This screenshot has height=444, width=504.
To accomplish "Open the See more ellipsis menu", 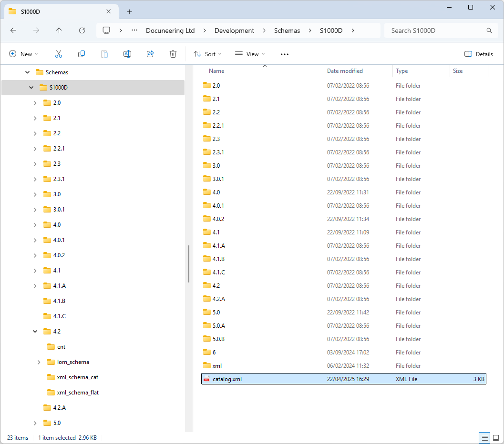I will pos(285,54).
